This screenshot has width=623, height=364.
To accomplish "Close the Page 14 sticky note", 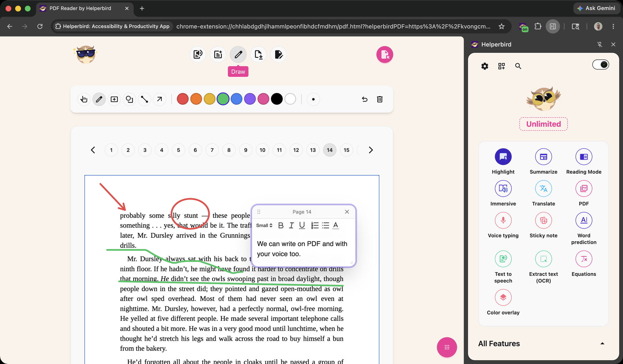I will [x=347, y=212].
